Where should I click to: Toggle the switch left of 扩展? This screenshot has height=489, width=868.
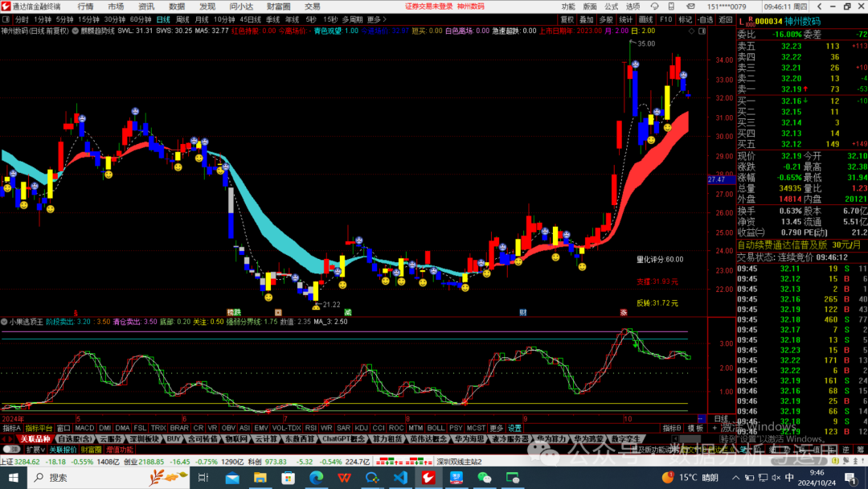tap(10, 450)
